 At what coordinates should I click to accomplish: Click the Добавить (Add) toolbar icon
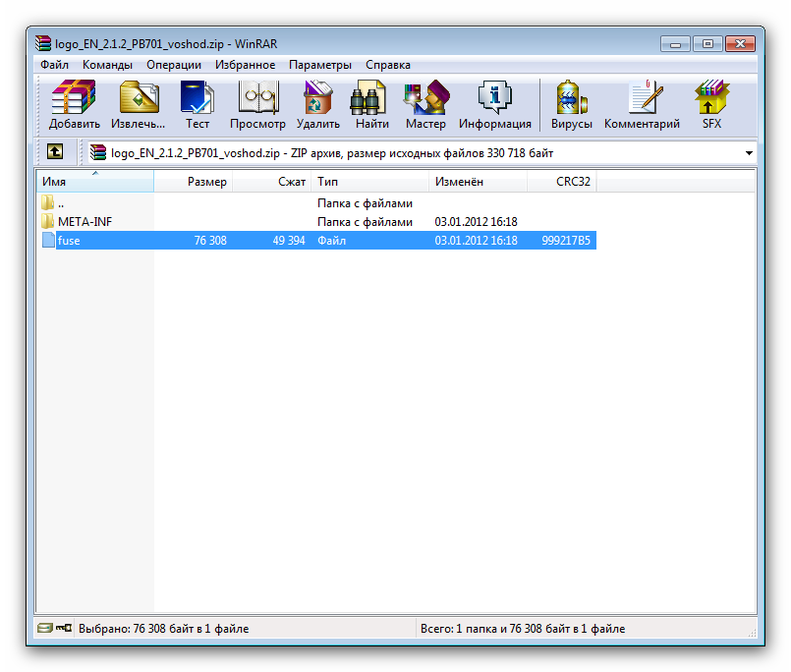click(74, 97)
